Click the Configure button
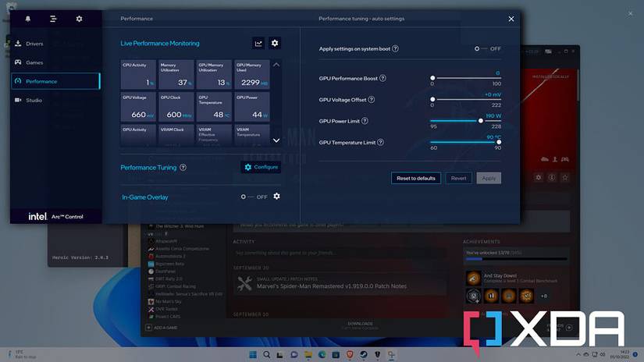This screenshot has height=362, width=644. [x=261, y=167]
